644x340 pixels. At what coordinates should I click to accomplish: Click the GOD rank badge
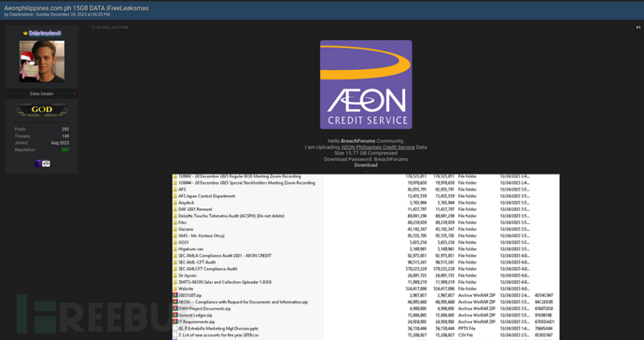(x=42, y=110)
